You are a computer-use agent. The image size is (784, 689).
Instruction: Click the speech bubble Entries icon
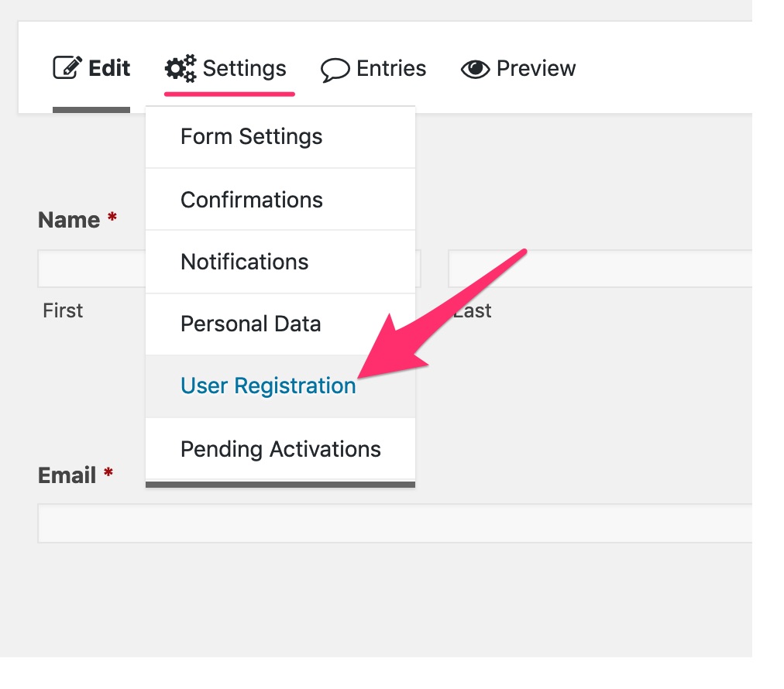[333, 69]
